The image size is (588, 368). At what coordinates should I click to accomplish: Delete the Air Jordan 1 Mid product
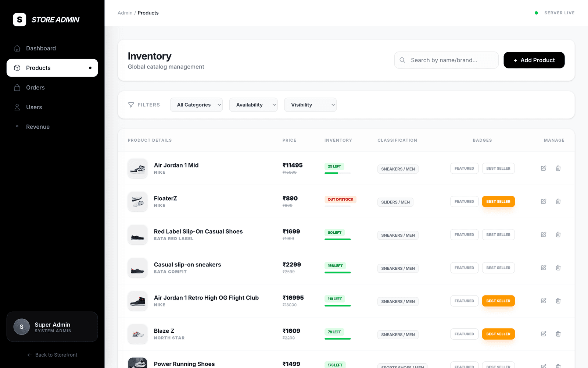click(x=558, y=168)
